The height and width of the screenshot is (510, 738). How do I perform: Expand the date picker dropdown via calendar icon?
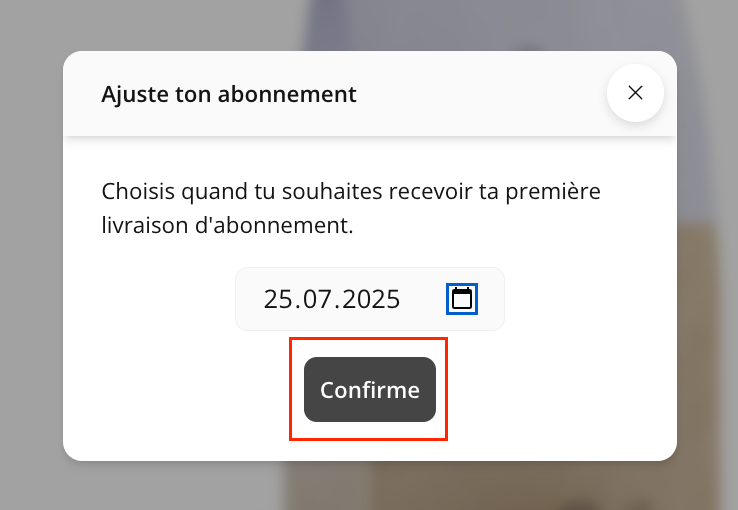(x=461, y=299)
